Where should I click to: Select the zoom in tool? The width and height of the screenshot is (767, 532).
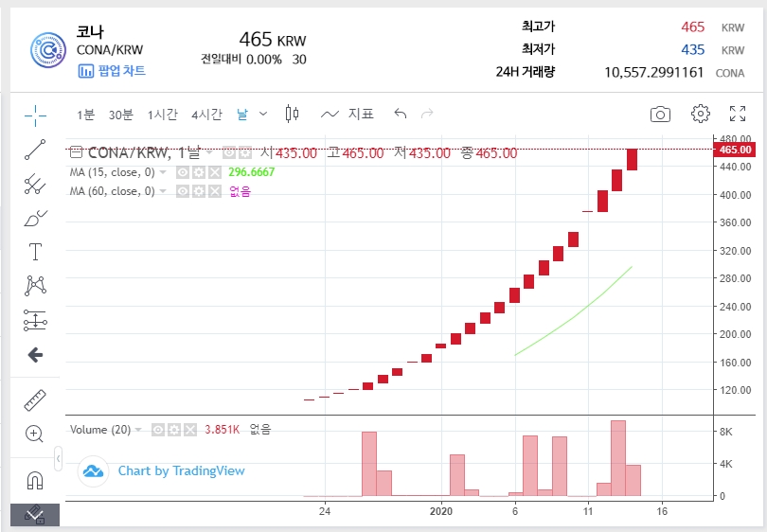[34, 434]
